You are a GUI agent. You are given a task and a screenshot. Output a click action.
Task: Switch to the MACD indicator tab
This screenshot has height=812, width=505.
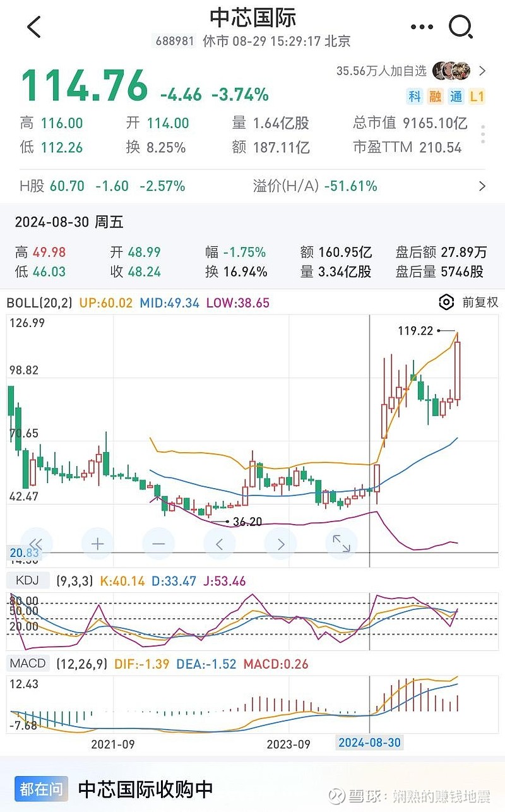[x=28, y=663]
